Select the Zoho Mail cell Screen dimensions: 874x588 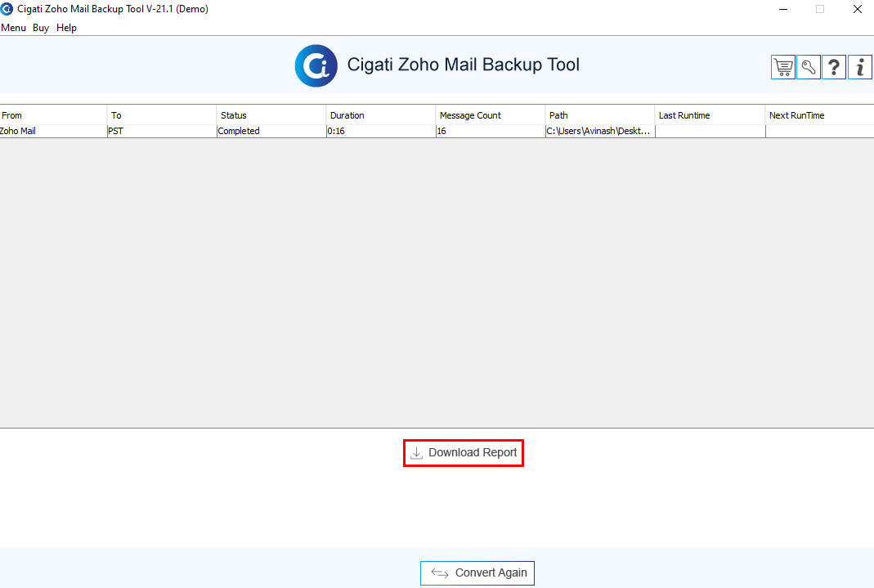[53, 131]
